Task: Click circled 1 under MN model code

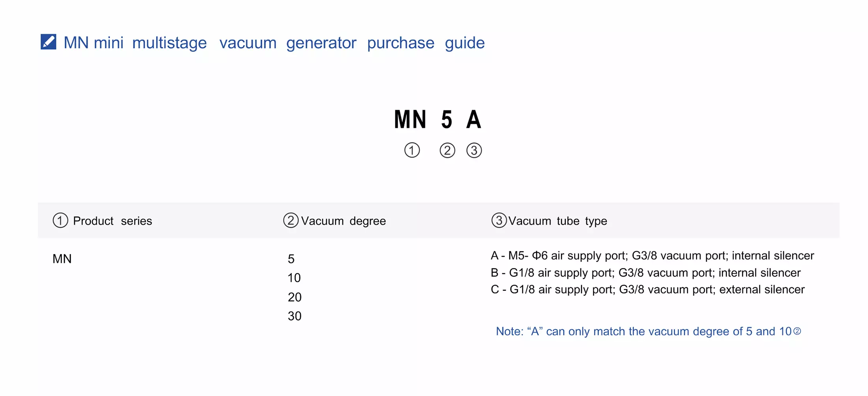Action: (x=412, y=150)
